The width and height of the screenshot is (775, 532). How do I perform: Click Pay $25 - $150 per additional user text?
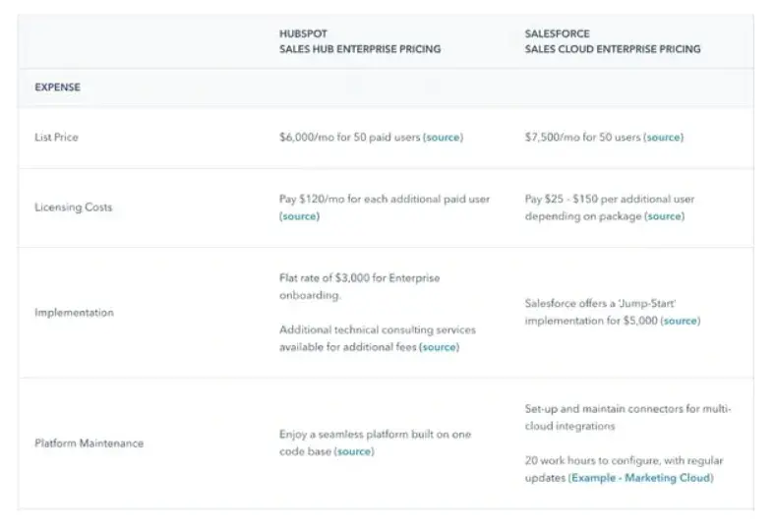tap(610, 199)
